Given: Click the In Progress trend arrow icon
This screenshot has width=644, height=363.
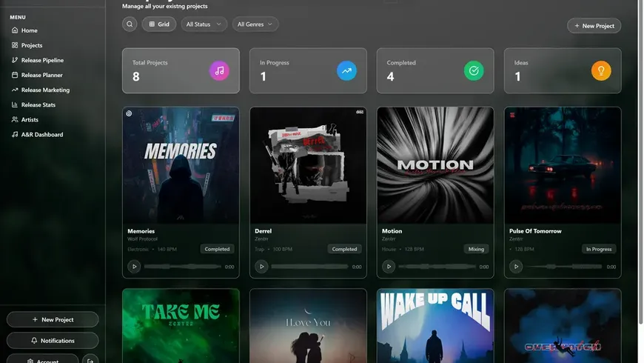Looking at the screenshot, I should [x=346, y=70].
